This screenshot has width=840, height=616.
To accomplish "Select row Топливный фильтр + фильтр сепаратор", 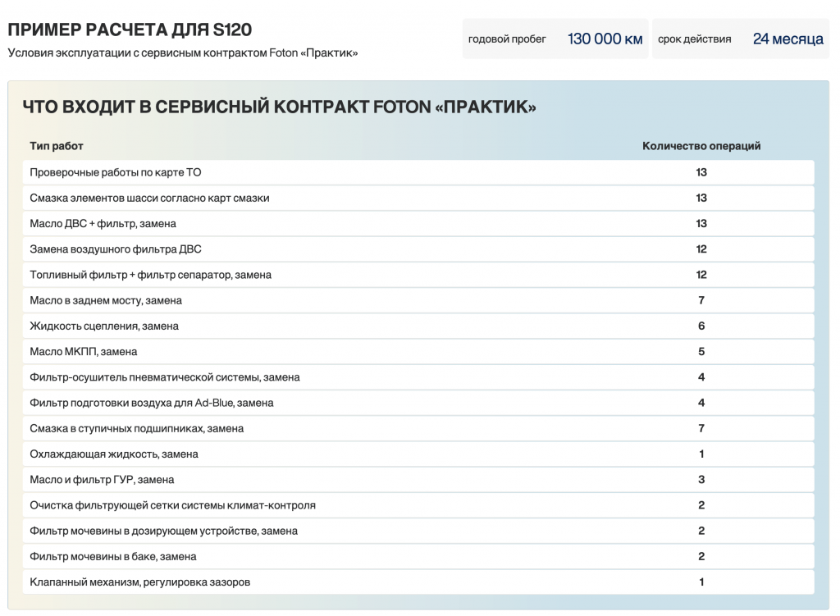I will coord(418,275).
